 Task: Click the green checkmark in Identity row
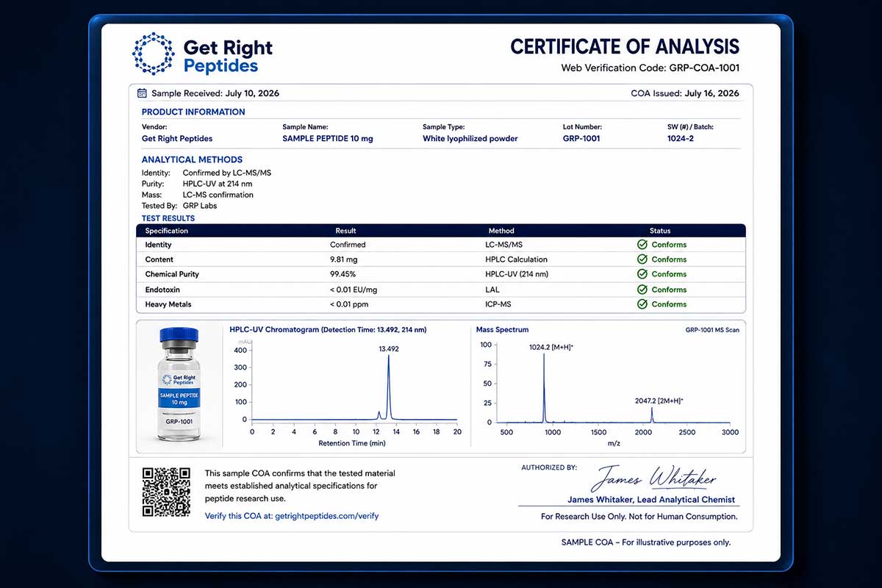pos(642,245)
